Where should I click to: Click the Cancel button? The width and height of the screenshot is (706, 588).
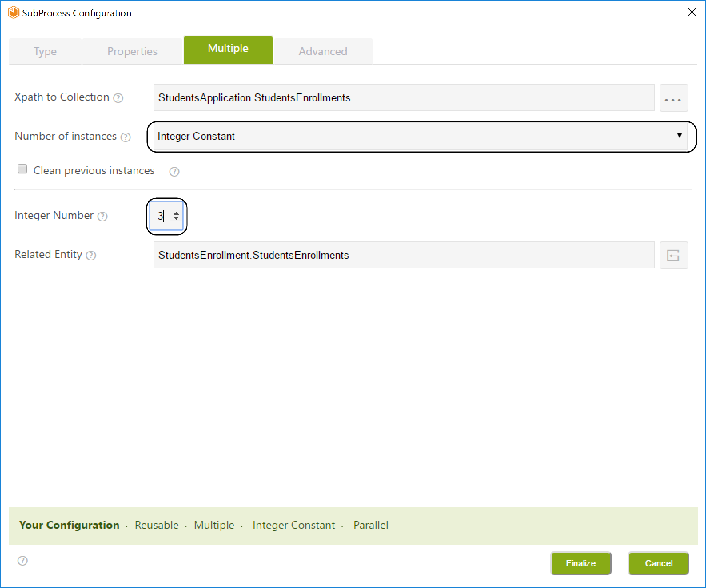658,563
